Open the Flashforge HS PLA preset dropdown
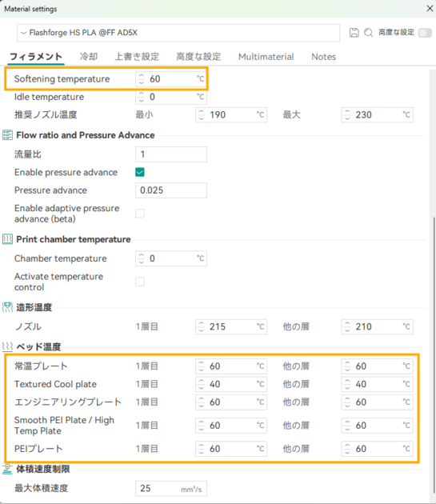This screenshot has width=436, height=504. tap(178, 33)
